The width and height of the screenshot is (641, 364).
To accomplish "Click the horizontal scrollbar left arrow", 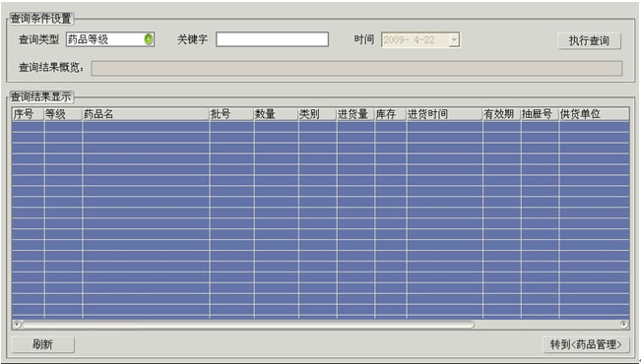I will point(17,325).
